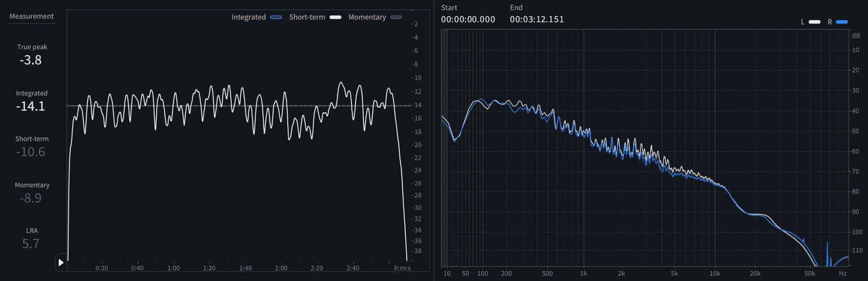Toggle the L channel legend swatch

coord(815,22)
